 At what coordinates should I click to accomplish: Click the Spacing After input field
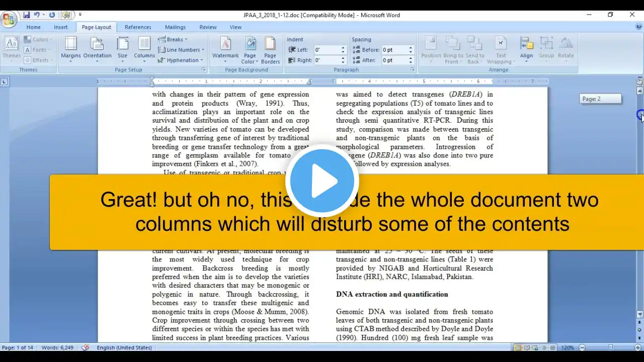point(397,60)
